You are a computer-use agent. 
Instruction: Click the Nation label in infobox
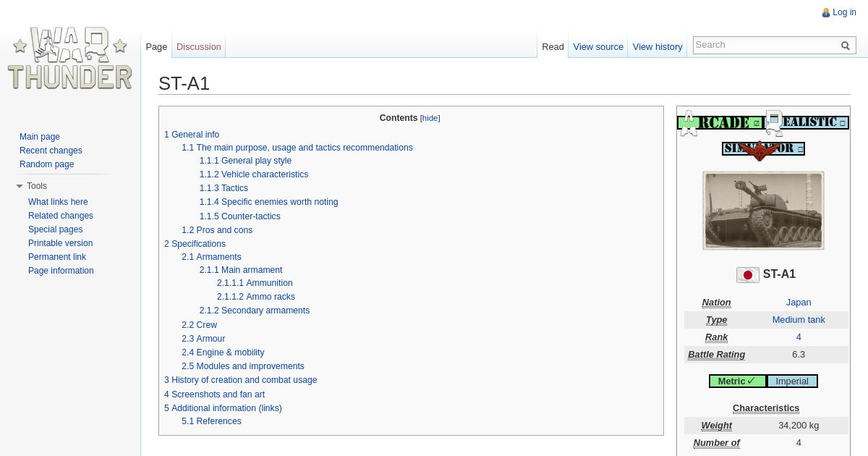716,303
